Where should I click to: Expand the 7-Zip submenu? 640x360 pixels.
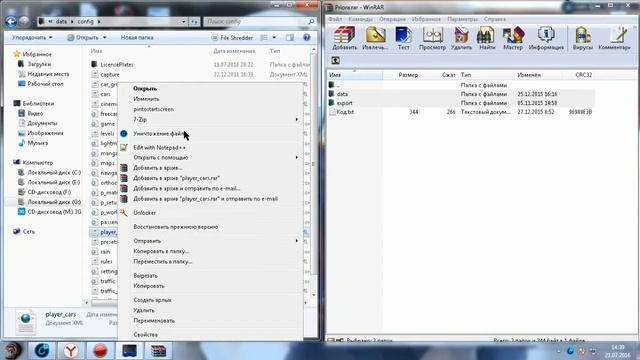click(x=210, y=120)
